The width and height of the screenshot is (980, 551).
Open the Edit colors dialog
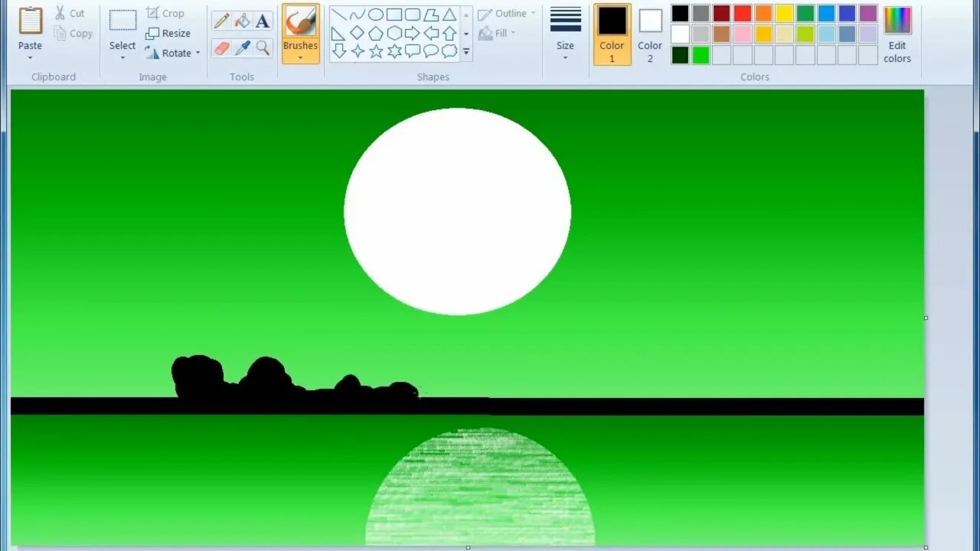[897, 34]
